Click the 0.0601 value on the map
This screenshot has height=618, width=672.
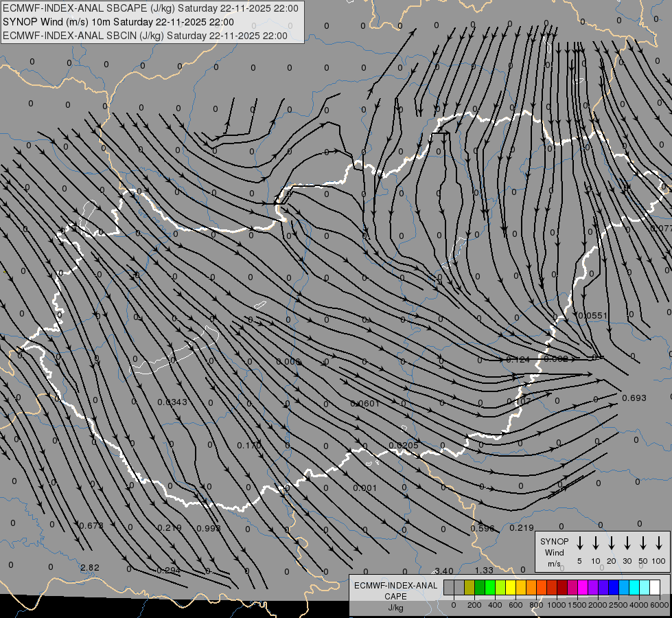(364, 404)
